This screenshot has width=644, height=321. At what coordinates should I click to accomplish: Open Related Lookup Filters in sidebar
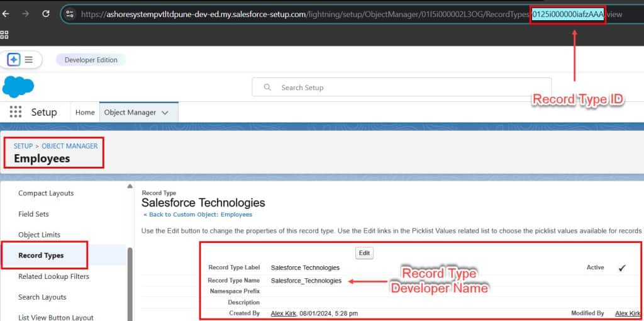coord(54,276)
